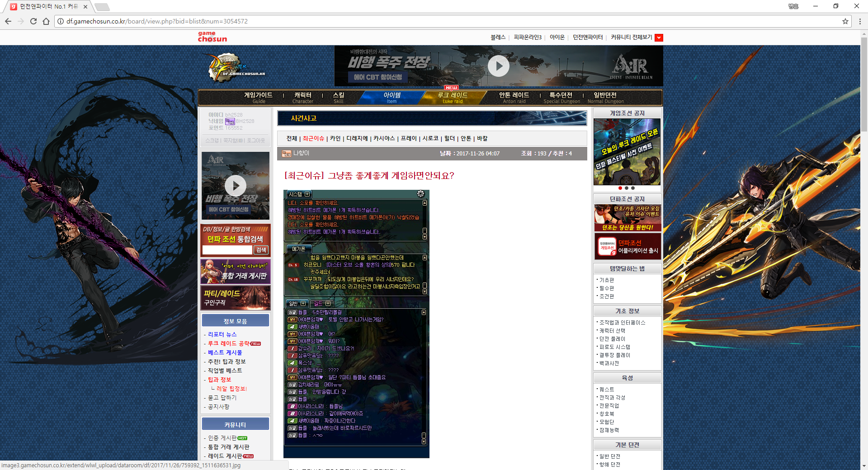Click the 피파온라인3 community link
Screen dimensions: 868x470
(x=527, y=38)
